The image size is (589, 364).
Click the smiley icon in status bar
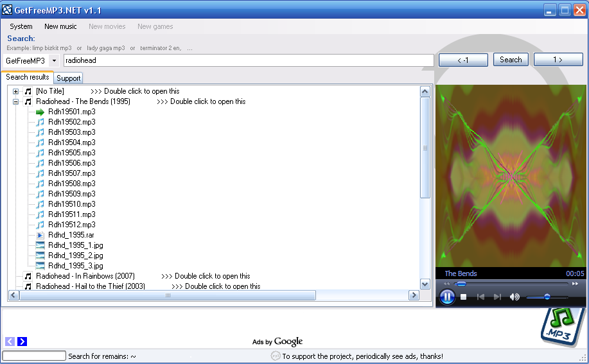(276, 356)
